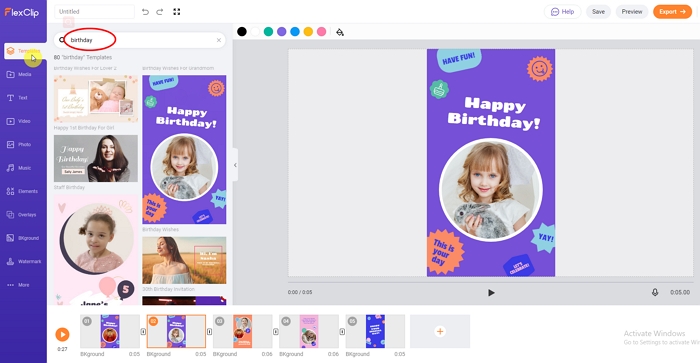Screen dimensions: 700x363
Task: Open the Media sidebar tab
Action: point(19,75)
